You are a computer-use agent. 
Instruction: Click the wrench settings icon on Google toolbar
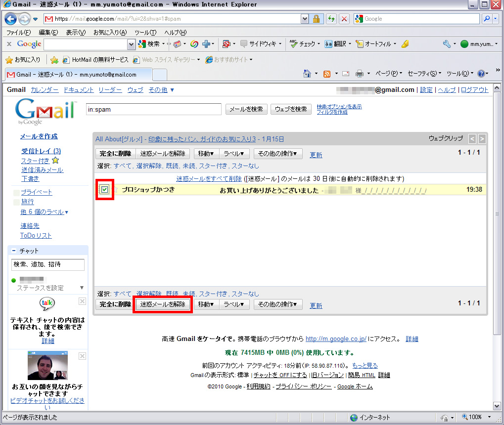447,44
